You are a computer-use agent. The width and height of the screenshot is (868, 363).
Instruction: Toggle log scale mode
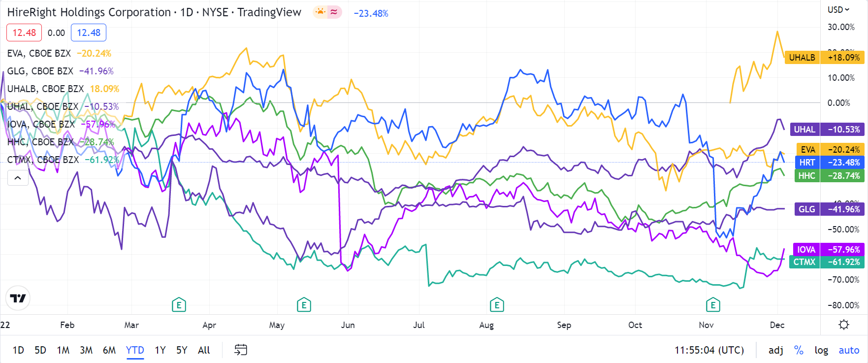[821, 350]
